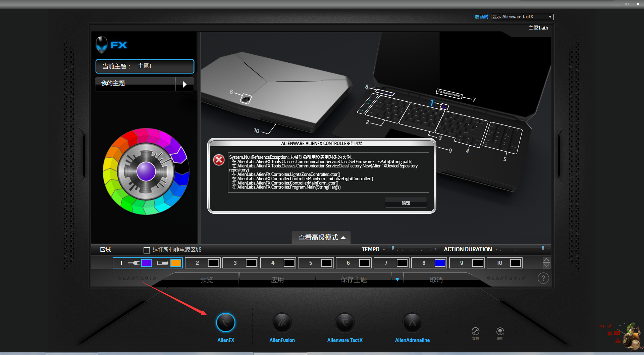This screenshot has width=644, height=355.
Task: Click zone 4 color swatch
Action: 289,263
